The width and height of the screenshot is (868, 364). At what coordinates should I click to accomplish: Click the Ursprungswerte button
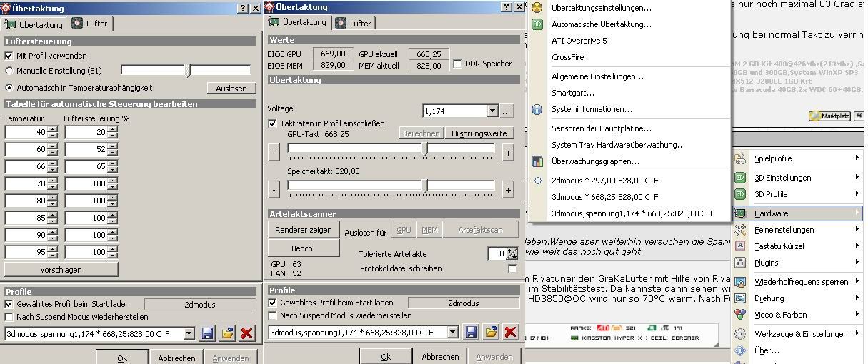click(479, 133)
